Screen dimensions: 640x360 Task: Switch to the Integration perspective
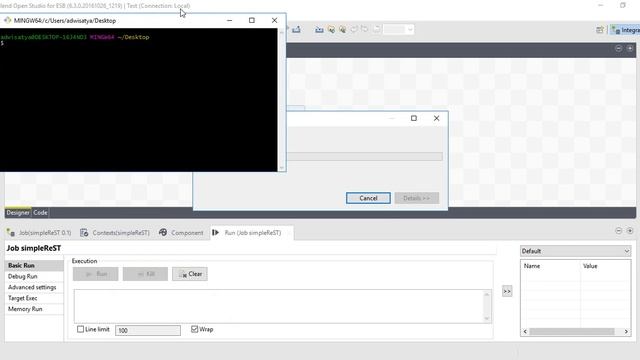(x=625, y=30)
